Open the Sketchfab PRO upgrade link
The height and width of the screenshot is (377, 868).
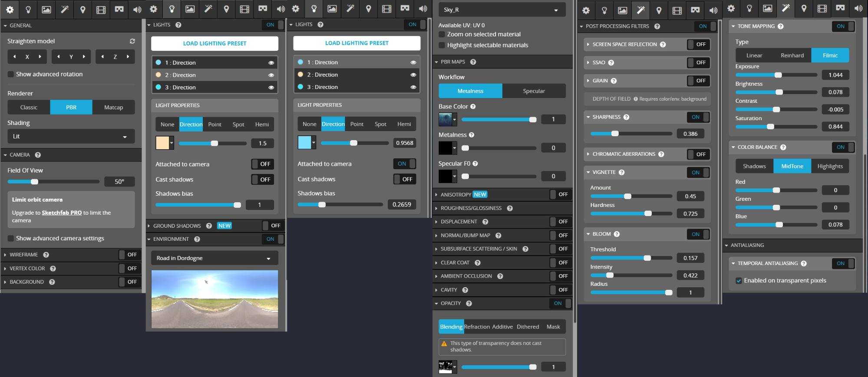point(62,213)
